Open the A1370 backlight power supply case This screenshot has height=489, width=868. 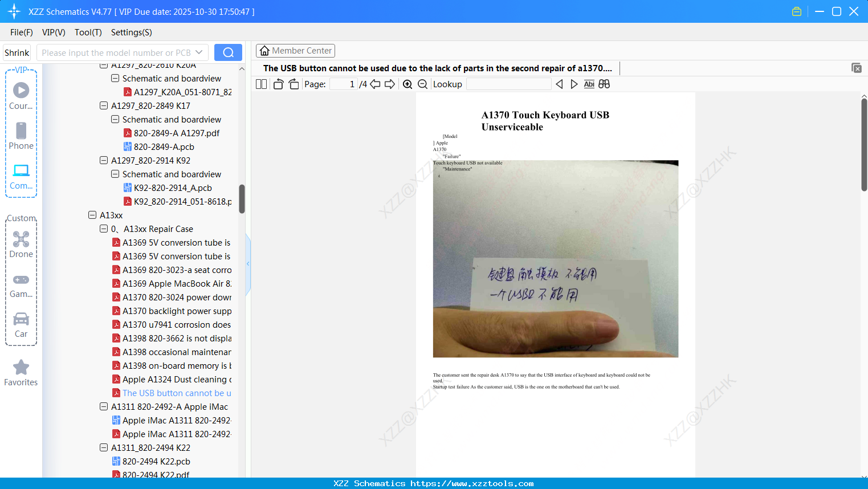(172, 311)
